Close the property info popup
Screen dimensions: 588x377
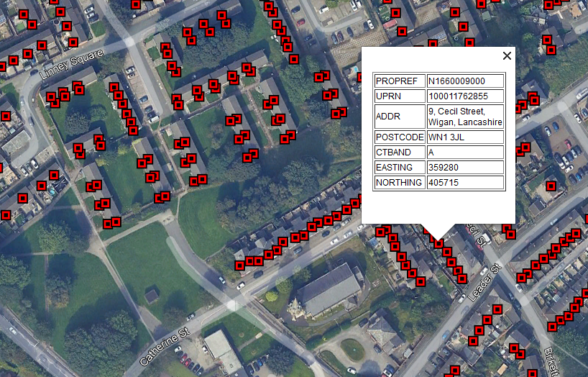click(507, 56)
